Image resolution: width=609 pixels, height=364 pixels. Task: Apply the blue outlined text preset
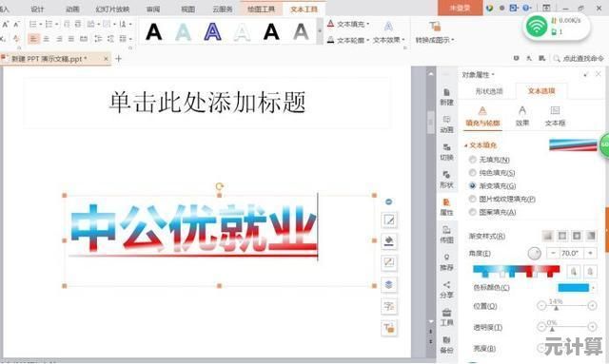pos(212,31)
